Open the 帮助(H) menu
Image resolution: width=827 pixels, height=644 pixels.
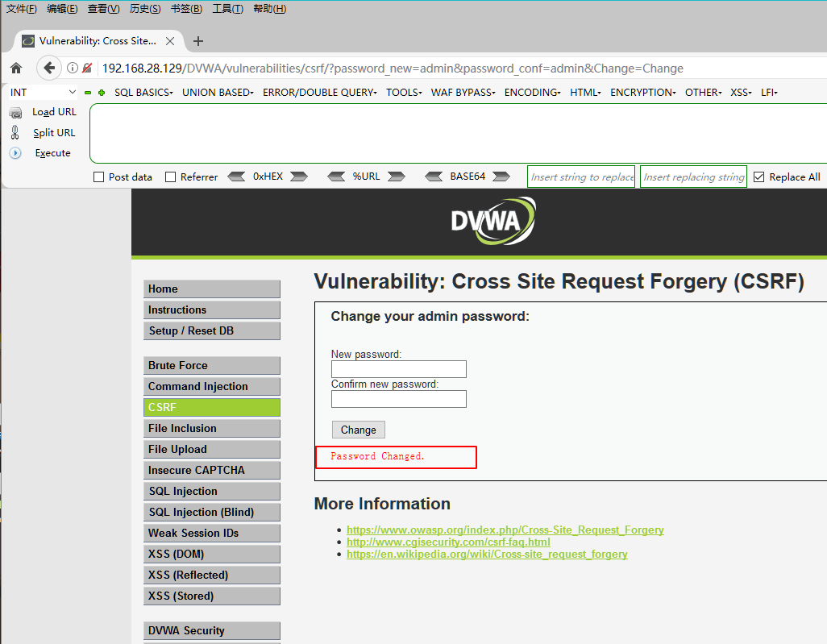(x=269, y=9)
